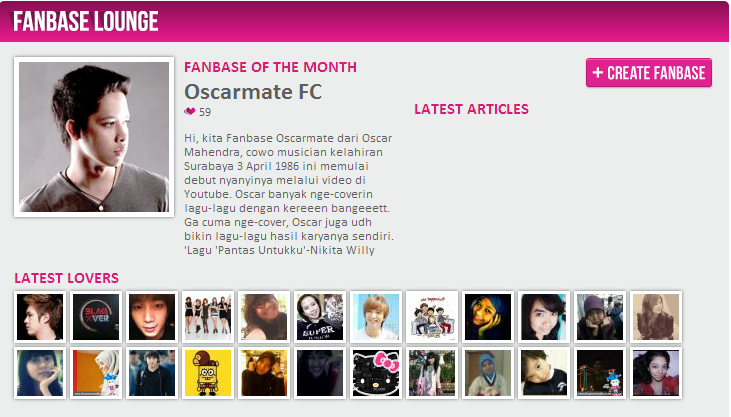
Task: Open the Fanbase Lounge header title
Action: pos(86,21)
